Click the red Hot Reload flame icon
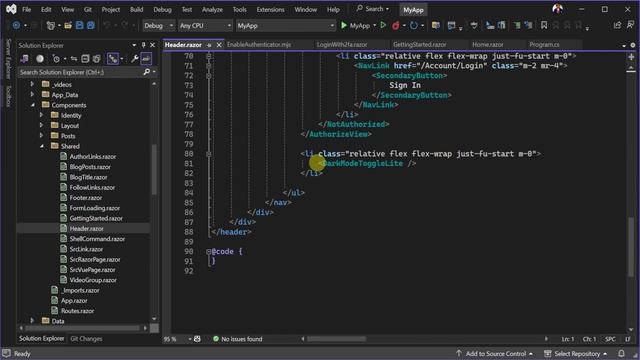 coord(396,26)
